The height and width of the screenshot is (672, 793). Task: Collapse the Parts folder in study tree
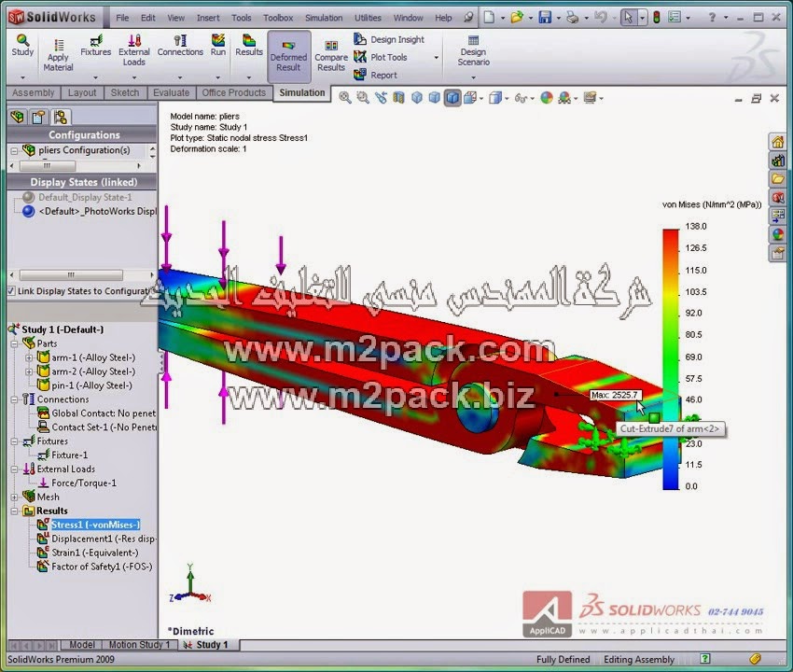point(14,343)
